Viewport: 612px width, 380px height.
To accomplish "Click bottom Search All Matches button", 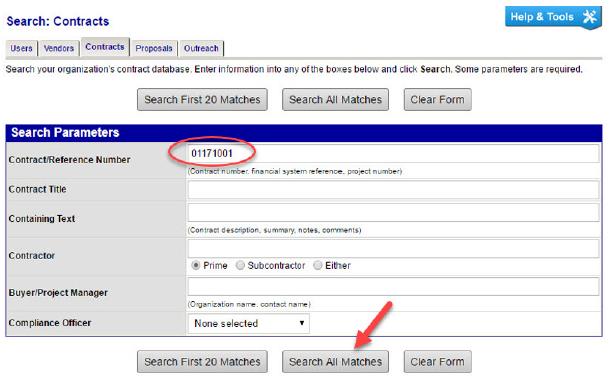I will [x=335, y=362].
